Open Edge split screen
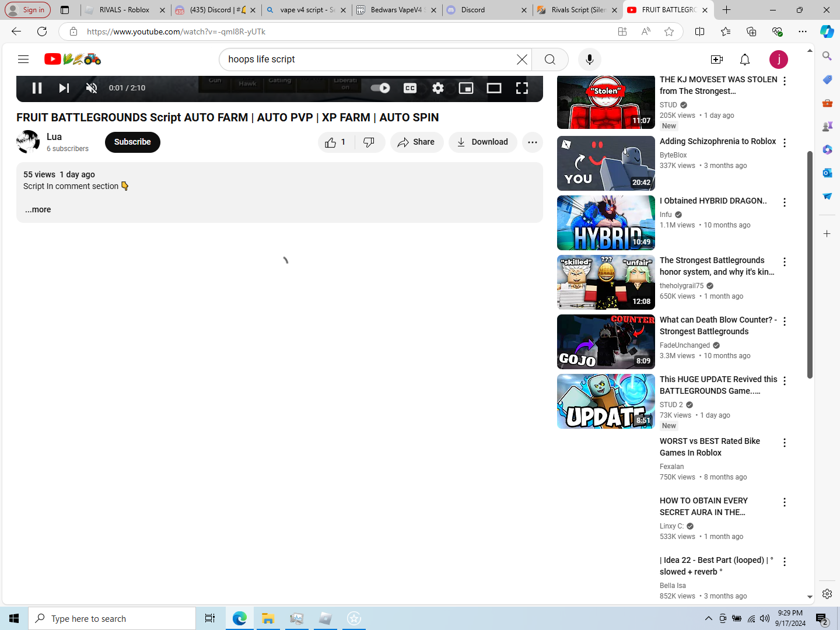The height and width of the screenshot is (630, 840). 700,32
